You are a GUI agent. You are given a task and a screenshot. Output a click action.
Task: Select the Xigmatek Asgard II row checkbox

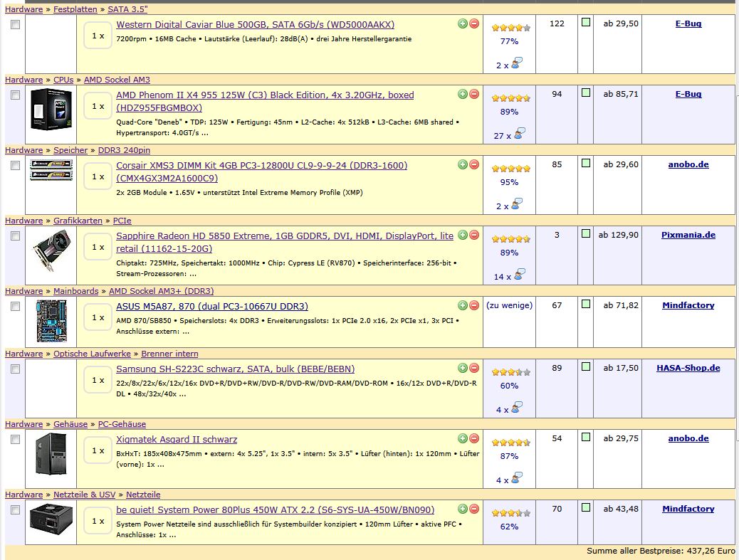16,440
